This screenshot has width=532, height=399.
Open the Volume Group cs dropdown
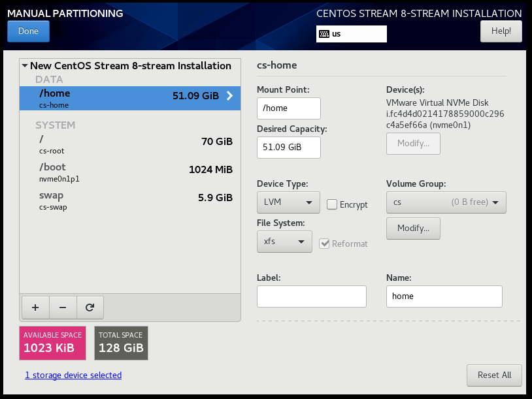(446, 202)
